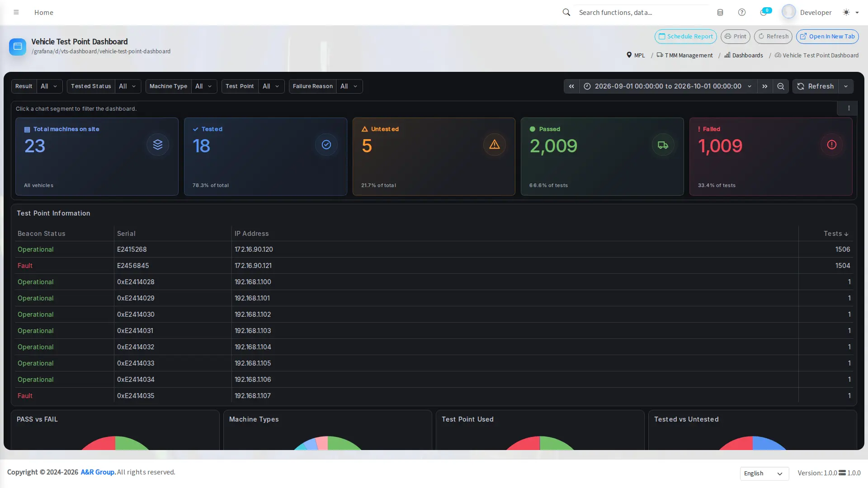Open the panel three-dot options menu

pos(849,108)
